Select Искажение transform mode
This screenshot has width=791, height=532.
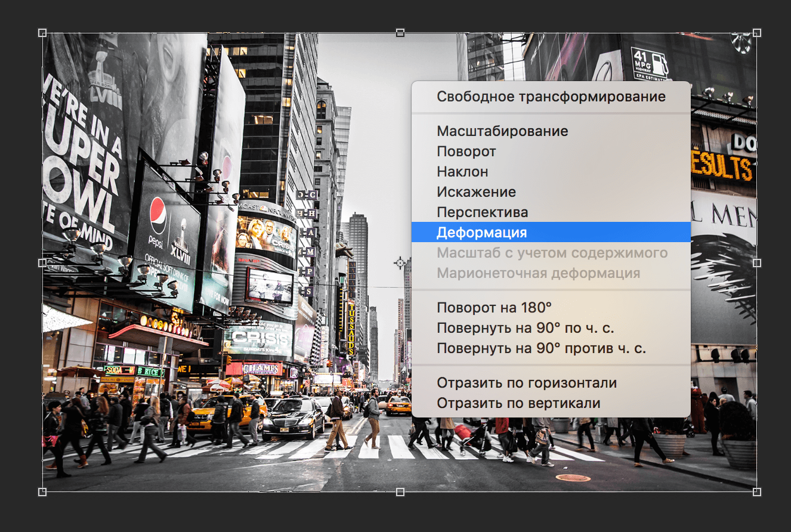click(x=470, y=191)
